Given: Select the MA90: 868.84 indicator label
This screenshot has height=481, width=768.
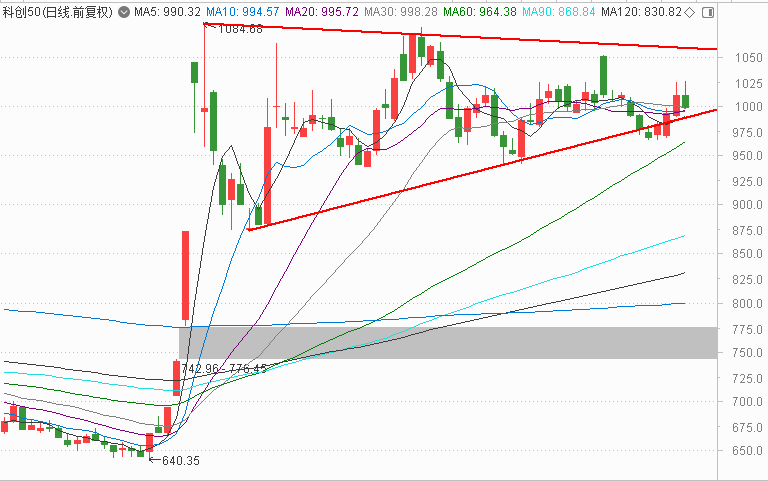Looking at the screenshot, I should click(x=559, y=12).
